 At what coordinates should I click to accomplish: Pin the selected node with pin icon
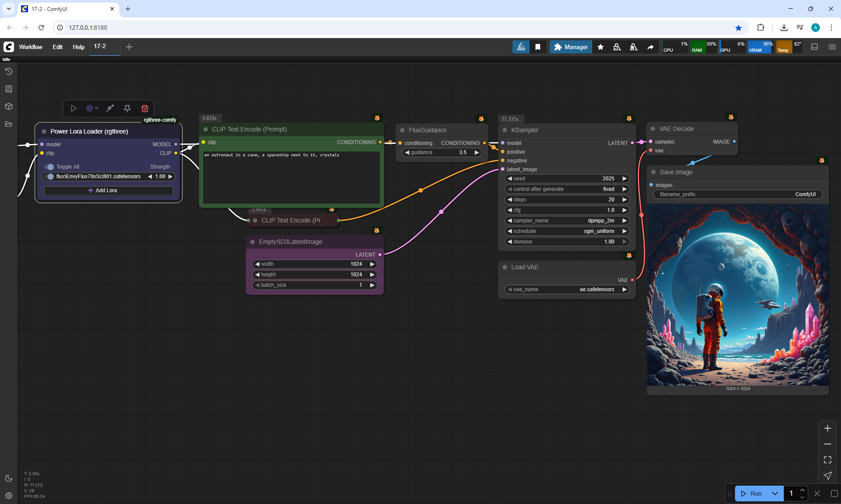127,109
